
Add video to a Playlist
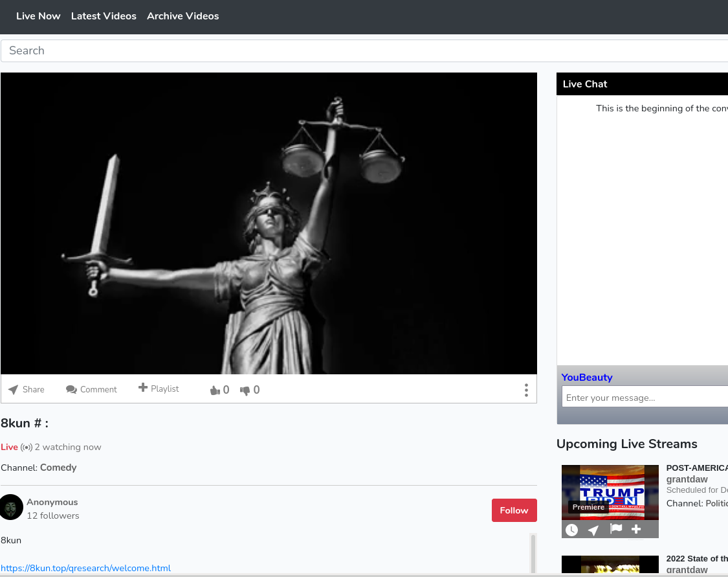pyautogui.click(x=159, y=389)
